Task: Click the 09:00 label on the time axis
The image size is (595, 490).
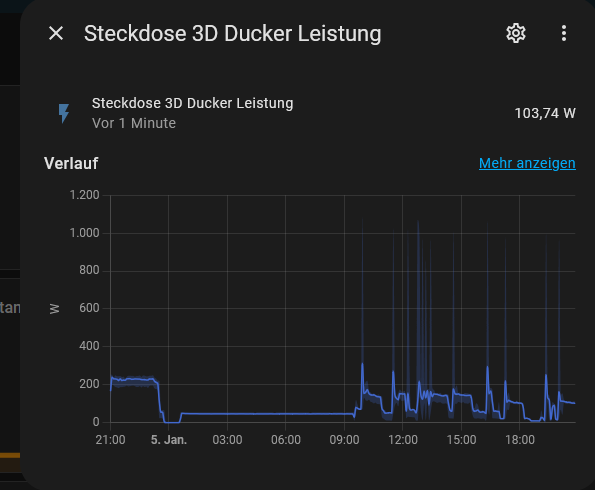Action: (x=344, y=440)
